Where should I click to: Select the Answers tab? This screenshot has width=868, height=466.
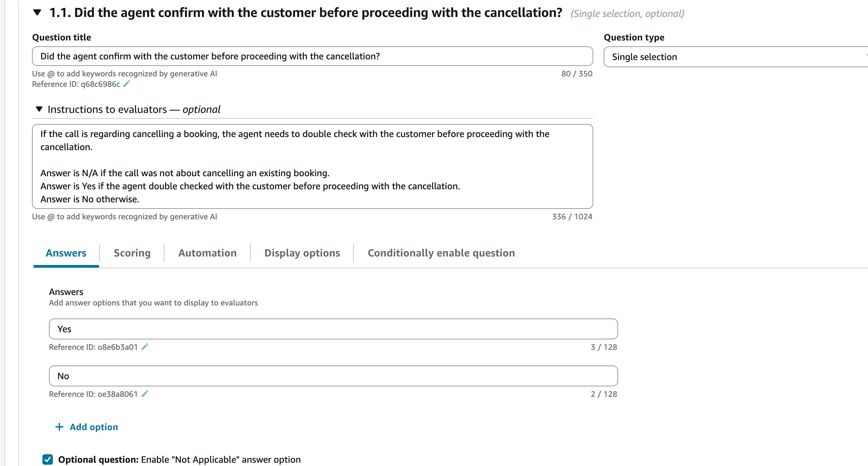(x=66, y=253)
